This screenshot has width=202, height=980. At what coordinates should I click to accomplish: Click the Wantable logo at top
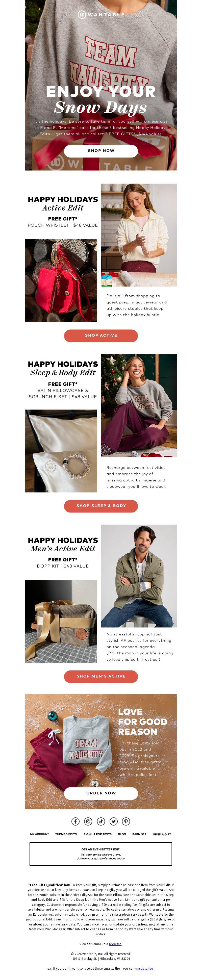(101, 14)
